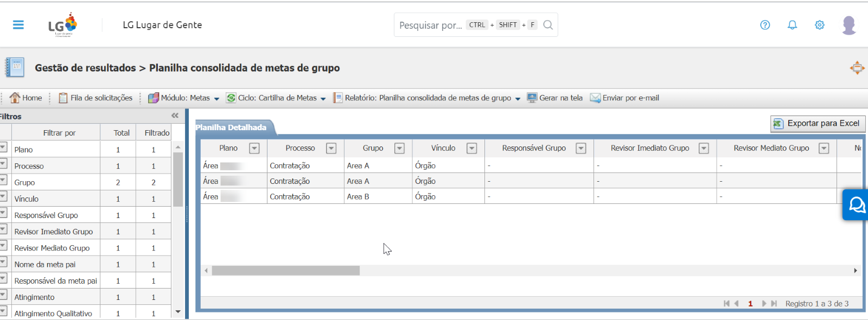Click the notebook icon beside page title

(x=15, y=67)
